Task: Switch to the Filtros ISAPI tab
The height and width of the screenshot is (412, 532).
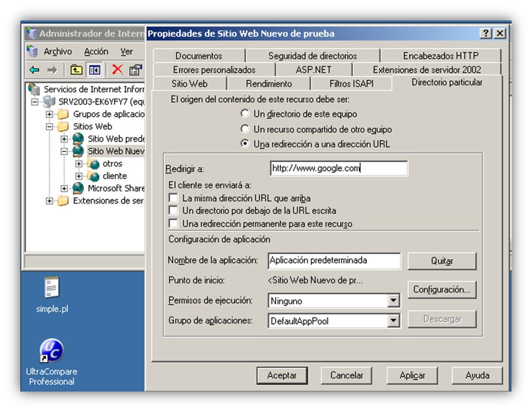Action: pyautogui.click(x=351, y=83)
